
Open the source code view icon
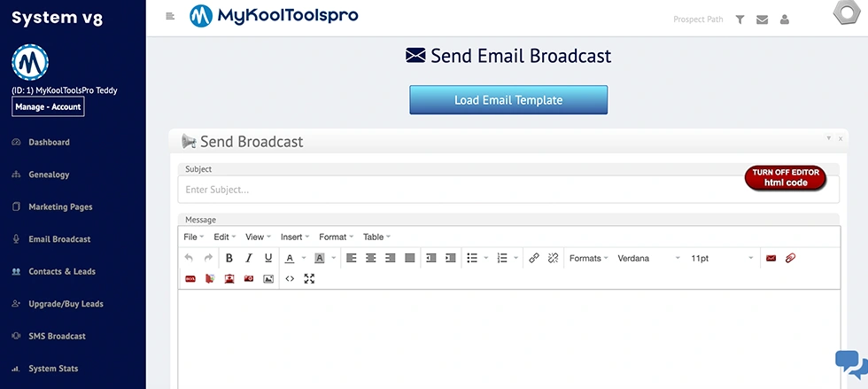[x=290, y=278]
